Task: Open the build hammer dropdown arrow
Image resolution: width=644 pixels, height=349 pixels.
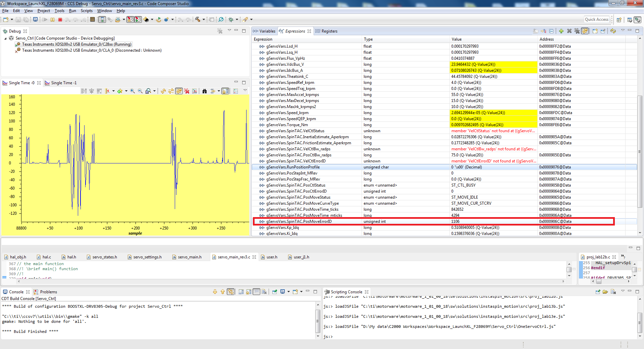Action: click(204, 20)
